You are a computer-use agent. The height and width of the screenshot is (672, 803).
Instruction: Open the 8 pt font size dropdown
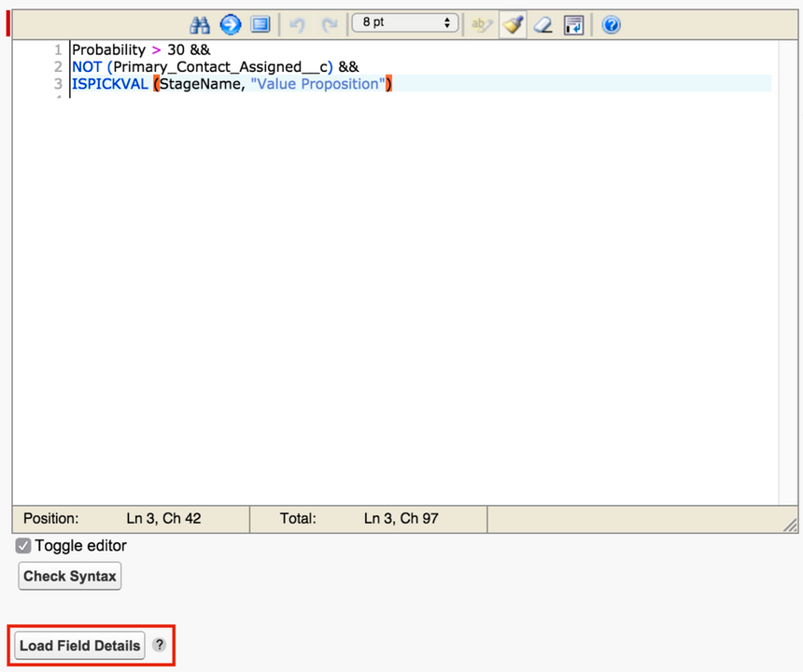point(404,22)
